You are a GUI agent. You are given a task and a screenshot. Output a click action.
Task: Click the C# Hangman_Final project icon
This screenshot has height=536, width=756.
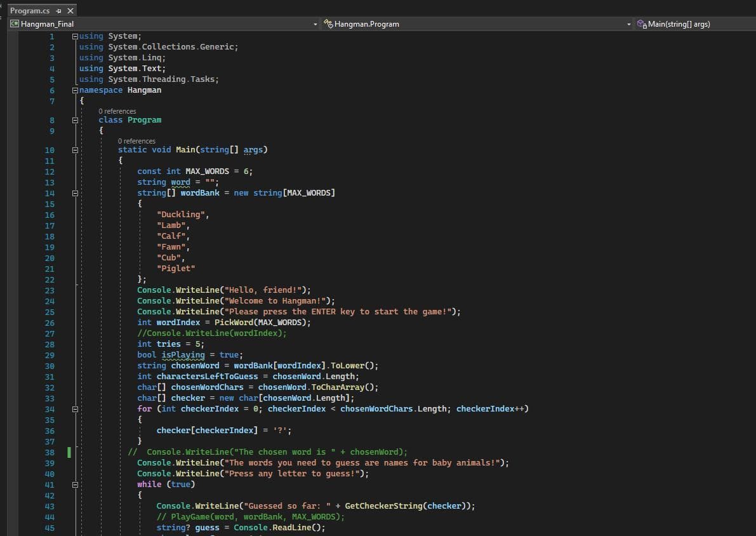pos(15,23)
